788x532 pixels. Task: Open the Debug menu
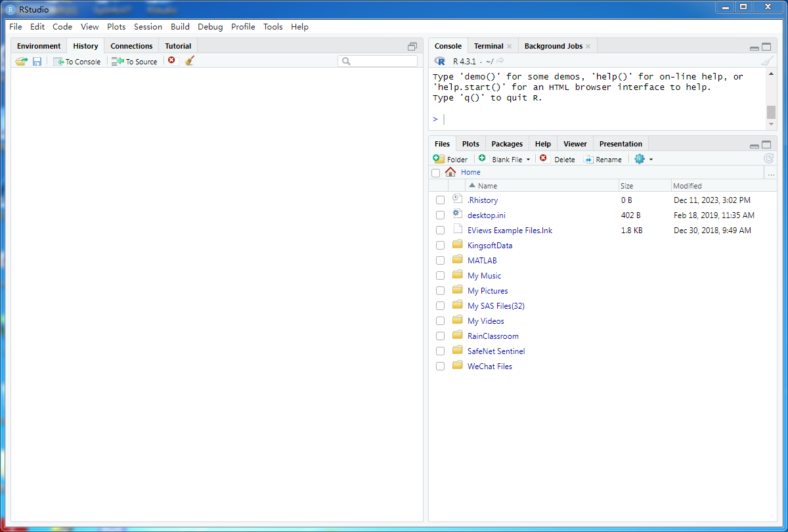point(210,27)
